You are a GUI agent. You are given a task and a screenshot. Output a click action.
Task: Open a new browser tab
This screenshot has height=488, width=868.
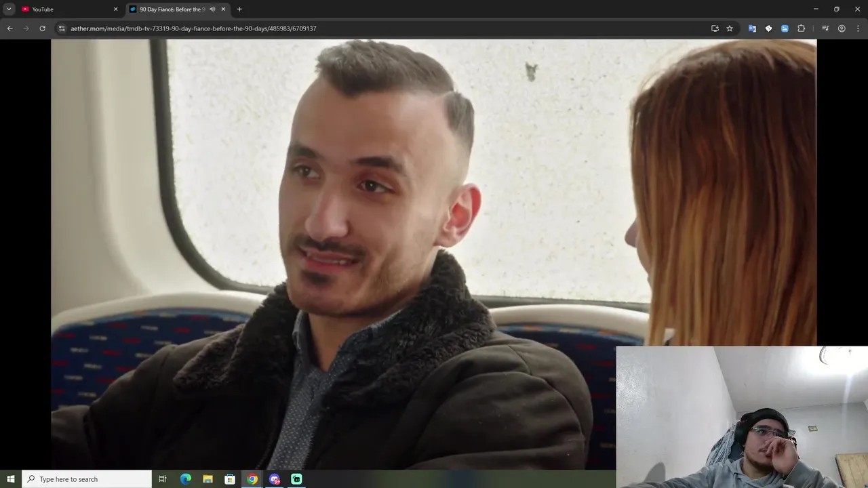pyautogui.click(x=239, y=9)
